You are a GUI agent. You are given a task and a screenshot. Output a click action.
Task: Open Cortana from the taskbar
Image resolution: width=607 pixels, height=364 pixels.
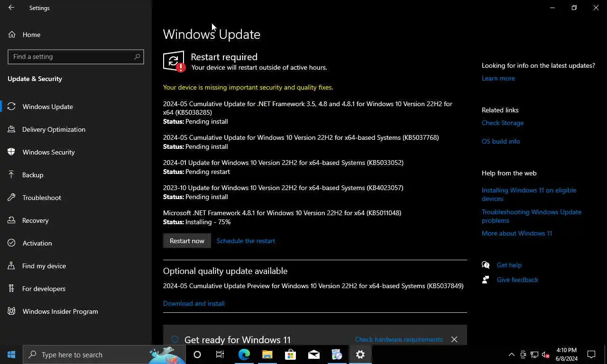point(197,355)
